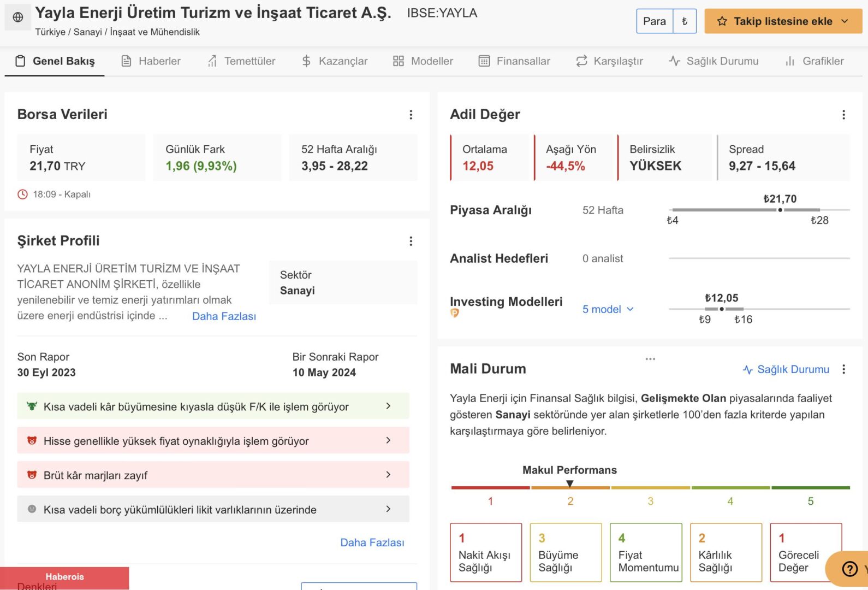
Task: Select the Kârlılık Sağlığı score card
Action: tap(726, 552)
